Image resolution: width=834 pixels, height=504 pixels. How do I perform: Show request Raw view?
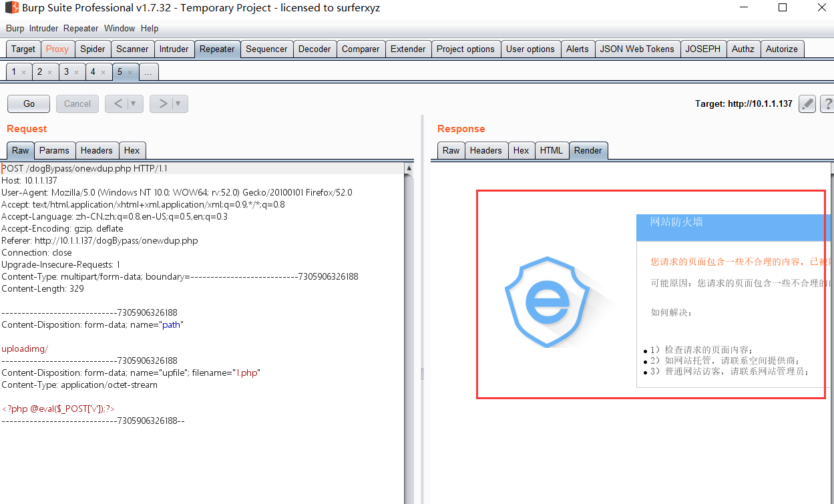coord(20,150)
